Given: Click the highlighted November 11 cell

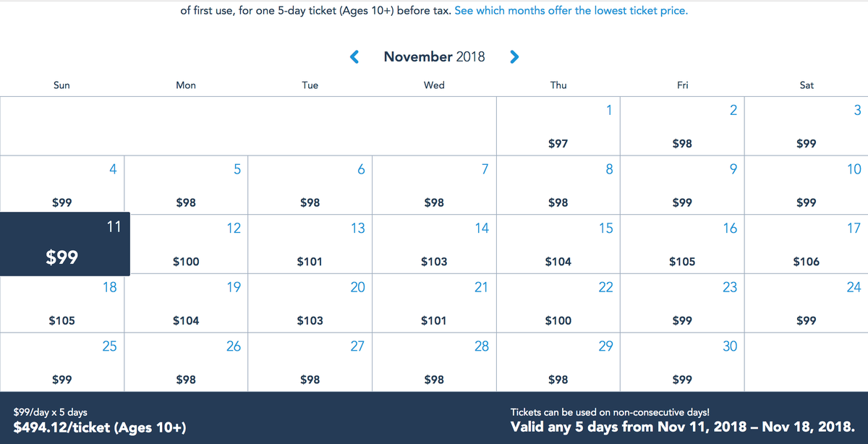Looking at the screenshot, I should pyautogui.click(x=64, y=244).
